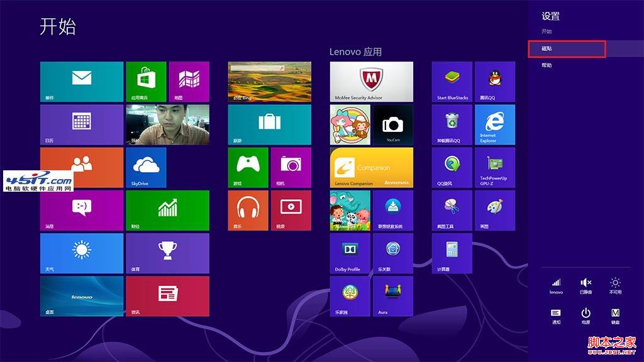Open the Notifications (通知) icon
644x362 pixels.
point(556,316)
